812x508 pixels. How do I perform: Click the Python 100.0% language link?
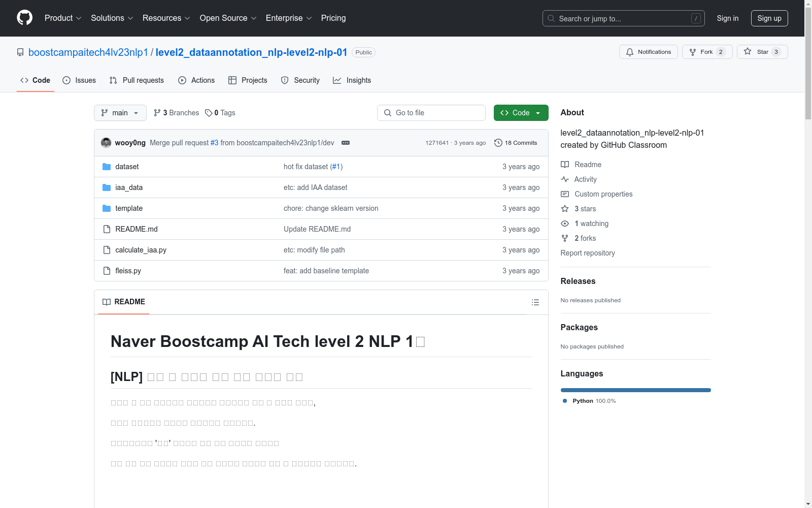click(589, 401)
